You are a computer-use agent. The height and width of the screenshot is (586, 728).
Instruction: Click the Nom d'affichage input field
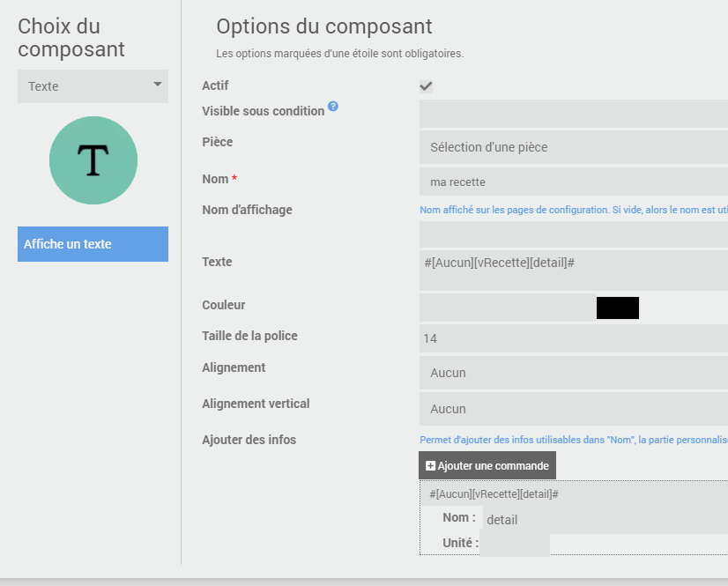pyautogui.click(x=573, y=234)
